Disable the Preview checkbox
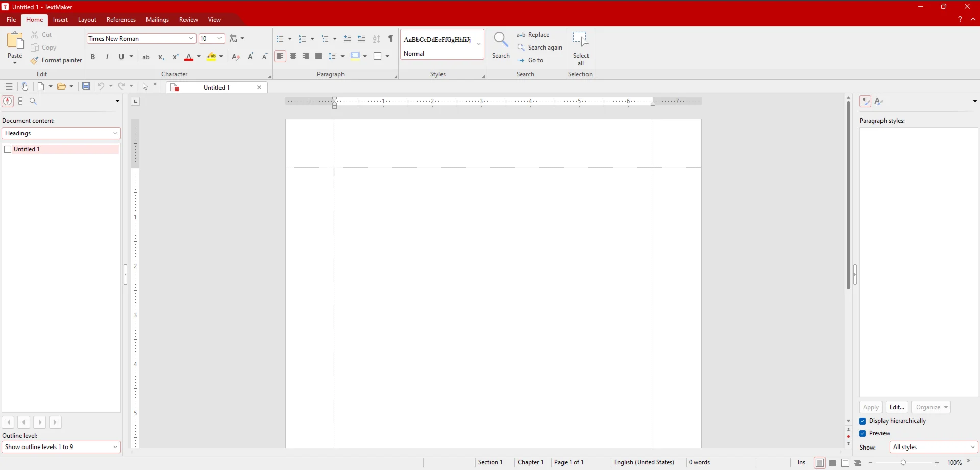 [863, 433]
